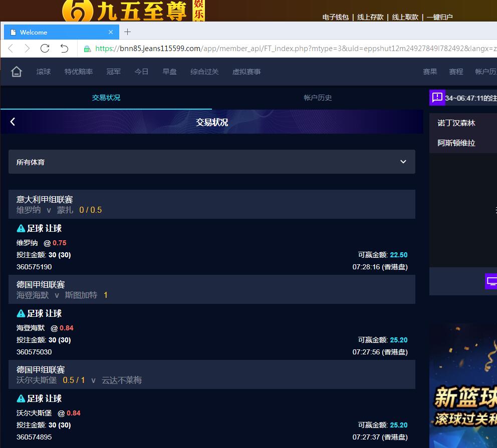Click warning icon on 维罗纳 bet
The width and height of the screenshot is (497, 448).
point(21,228)
